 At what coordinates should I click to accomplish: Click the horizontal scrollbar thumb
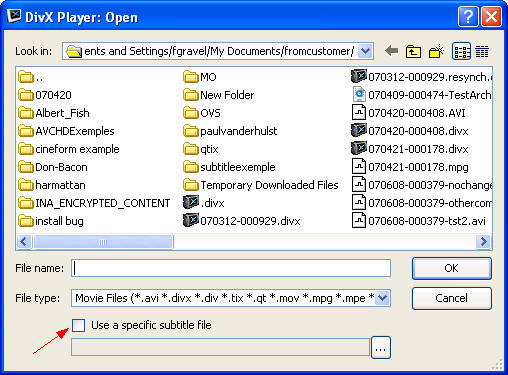click(x=103, y=242)
